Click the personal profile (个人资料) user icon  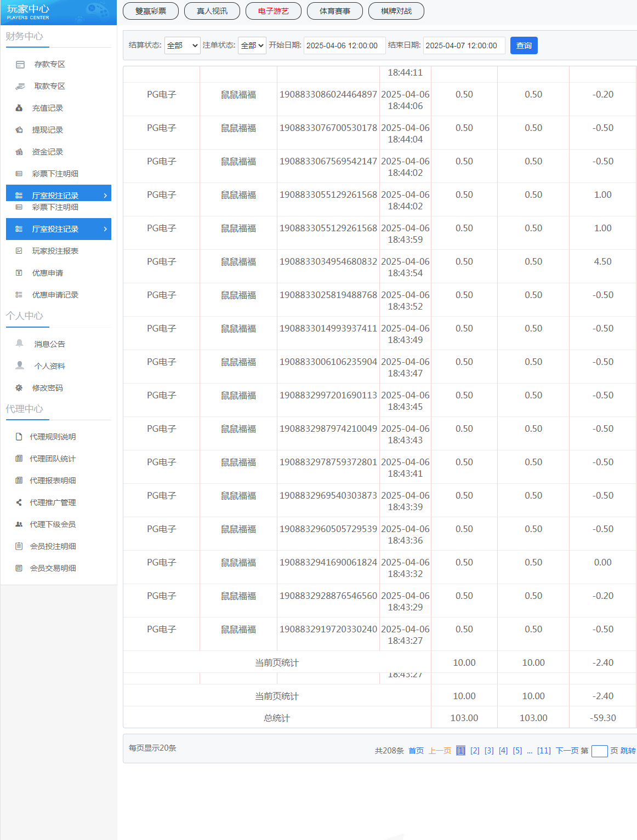[20, 365]
